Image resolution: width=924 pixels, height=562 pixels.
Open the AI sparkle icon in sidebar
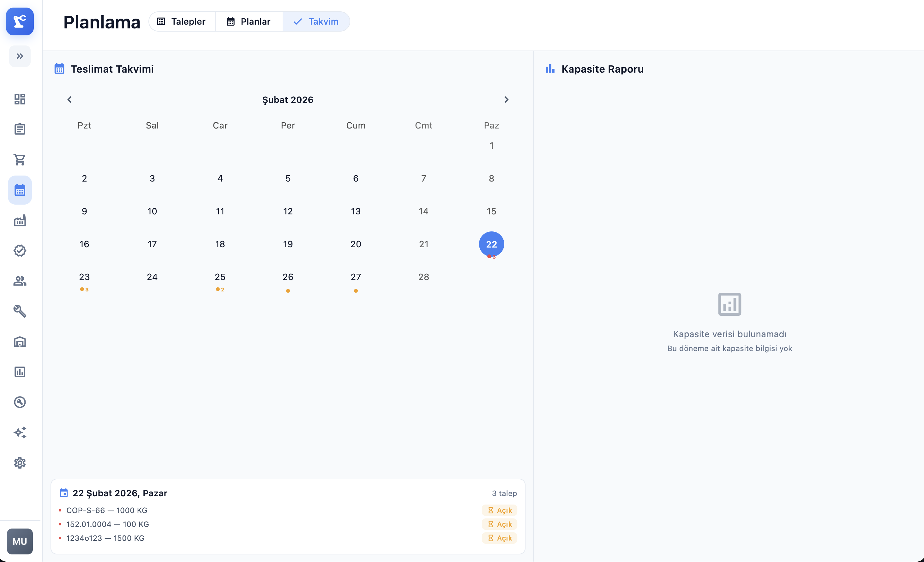point(20,433)
